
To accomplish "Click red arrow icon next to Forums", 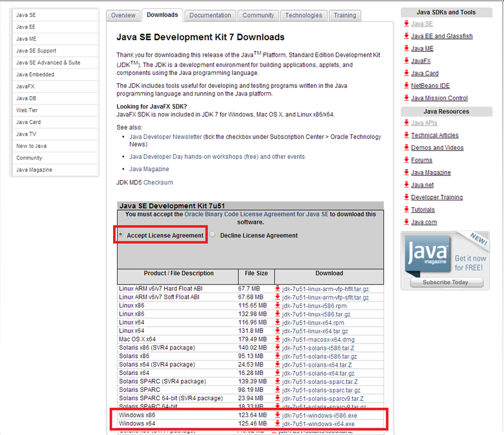I will tap(407, 160).
